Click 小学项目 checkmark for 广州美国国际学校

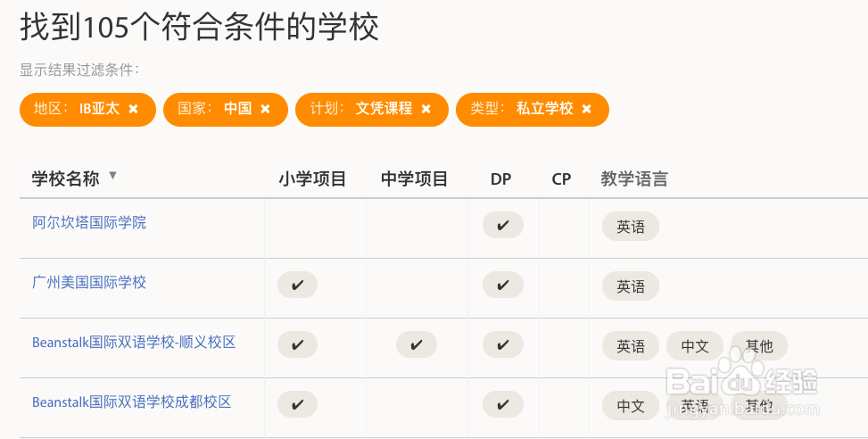click(x=297, y=286)
